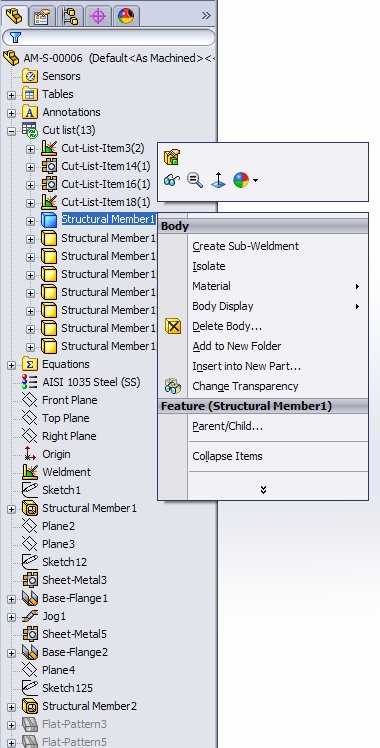Collapse the Cut list(13) folder
This screenshot has width=380, height=748.
click(x=11, y=131)
